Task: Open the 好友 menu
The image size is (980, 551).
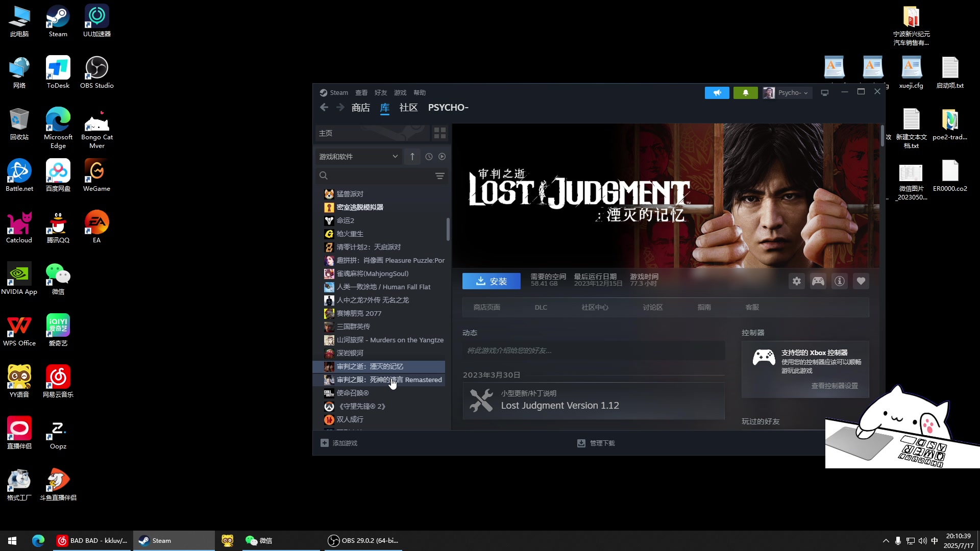Action: pos(381,93)
